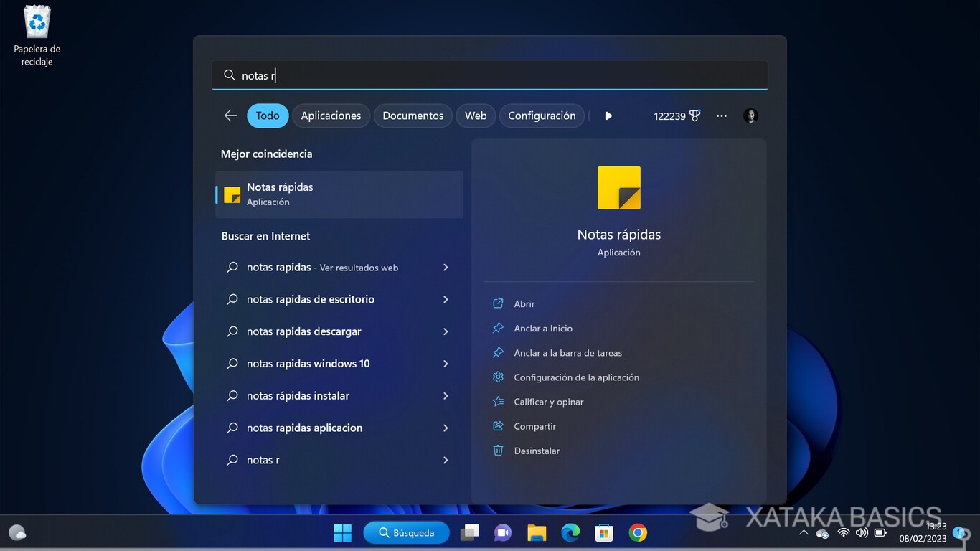The width and height of the screenshot is (980, 551).
Task: Click the volume icon in system tray
Action: (x=861, y=532)
